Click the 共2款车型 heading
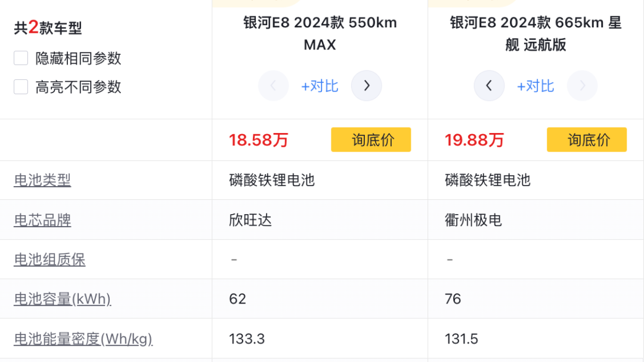The width and height of the screenshot is (644, 362). [x=48, y=27]
